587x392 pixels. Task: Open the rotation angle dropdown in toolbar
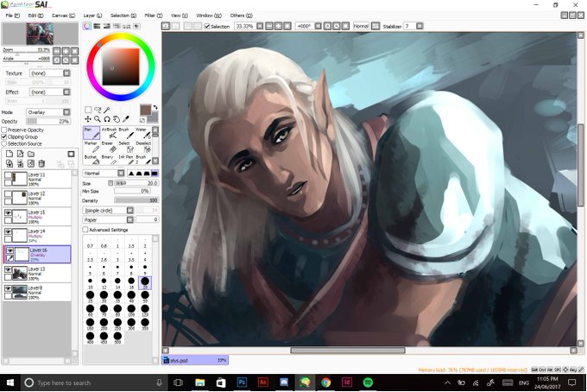pos(318,26)
